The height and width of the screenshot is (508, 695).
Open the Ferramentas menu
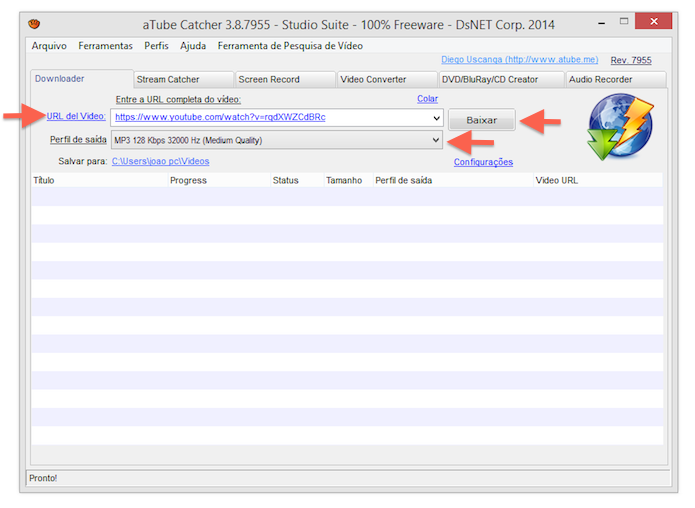pyautogui.click(x=105, y=46)
